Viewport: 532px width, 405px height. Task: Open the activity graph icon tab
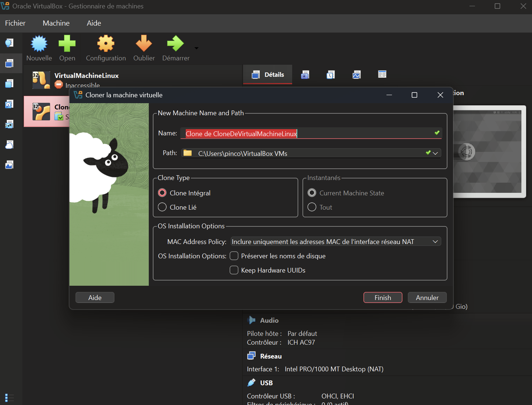point(356,75)
